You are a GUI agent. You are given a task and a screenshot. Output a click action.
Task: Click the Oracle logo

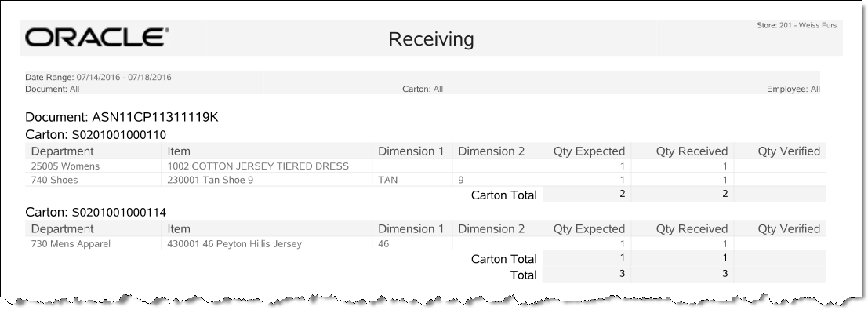tap(97, 38)
